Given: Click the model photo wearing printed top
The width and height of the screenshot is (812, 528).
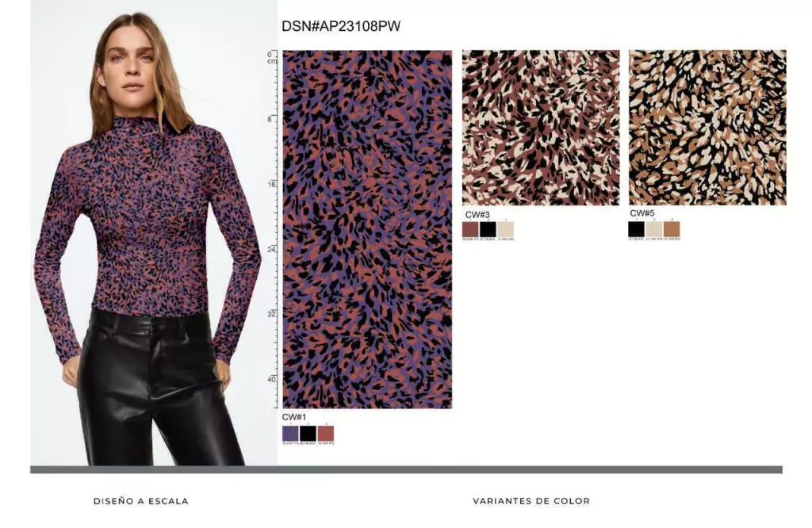Looking at the screenshot, I should (x=154, y=232).
